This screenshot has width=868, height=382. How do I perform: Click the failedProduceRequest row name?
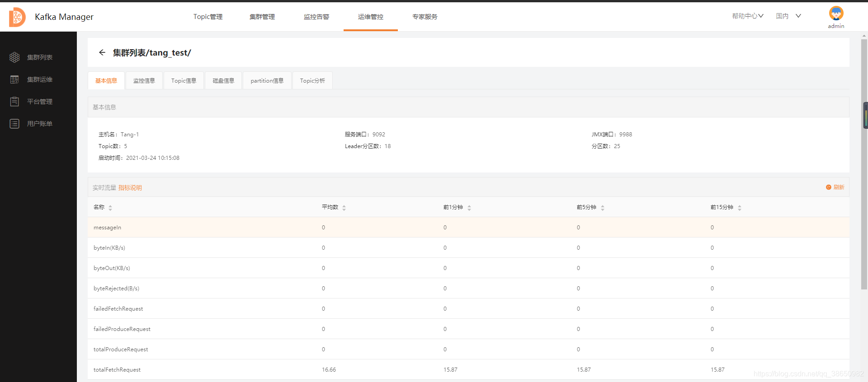122,329
